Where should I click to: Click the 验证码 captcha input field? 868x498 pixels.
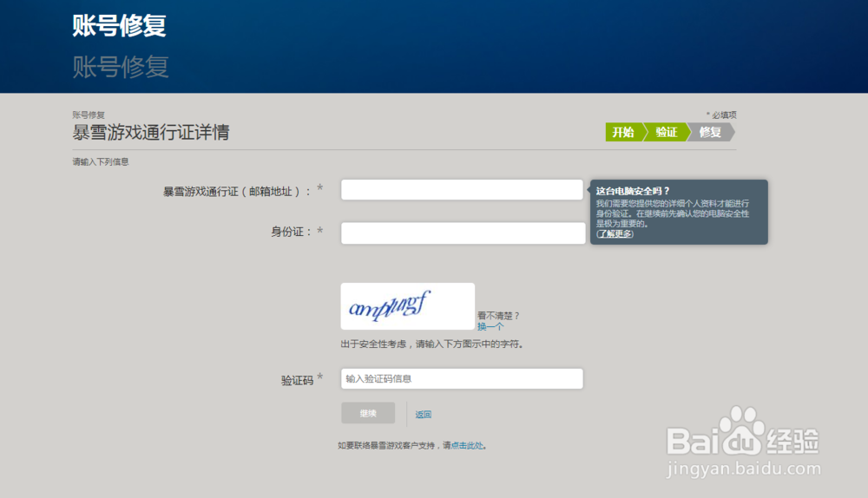(463, 378)
